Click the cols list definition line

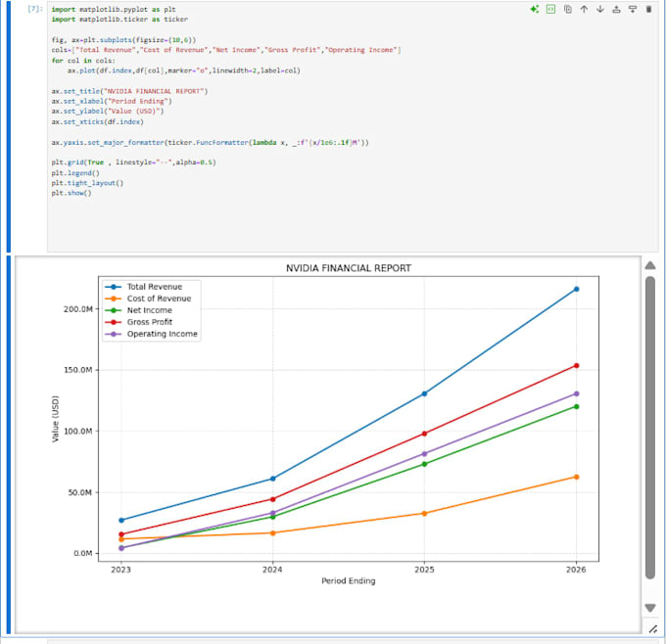226,50
